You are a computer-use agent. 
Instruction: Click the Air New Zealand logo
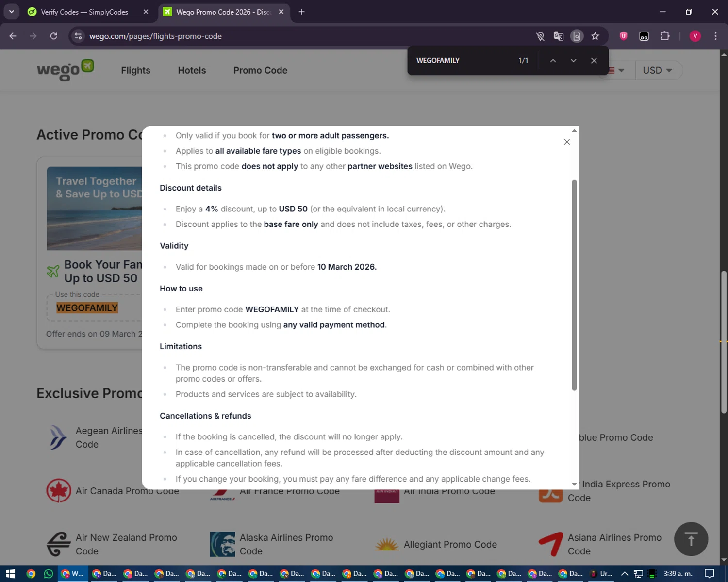pyautogui.click(x=58, y=544)
